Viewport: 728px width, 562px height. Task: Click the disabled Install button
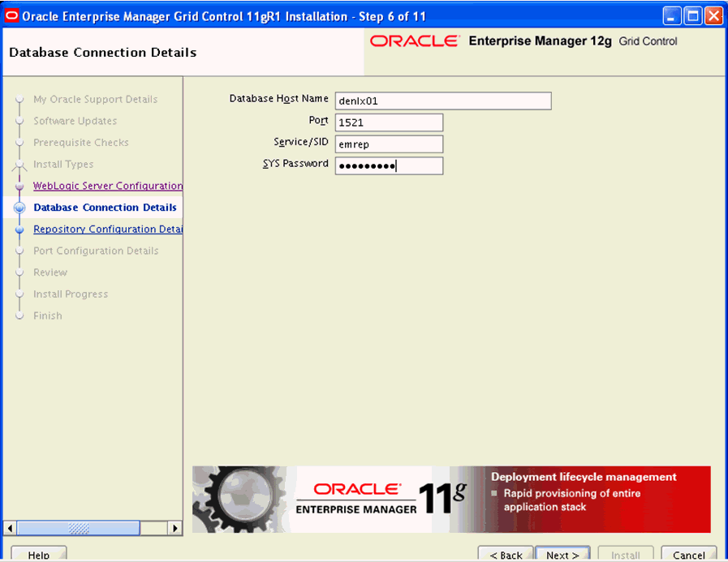pyautogui.click(x=626, y=554)
